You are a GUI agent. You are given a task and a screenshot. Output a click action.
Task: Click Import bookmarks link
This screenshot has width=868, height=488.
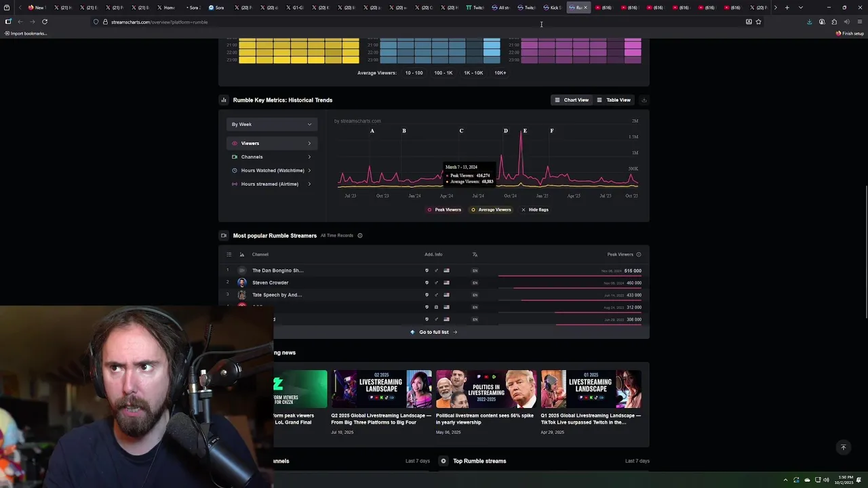click(26, 33)
